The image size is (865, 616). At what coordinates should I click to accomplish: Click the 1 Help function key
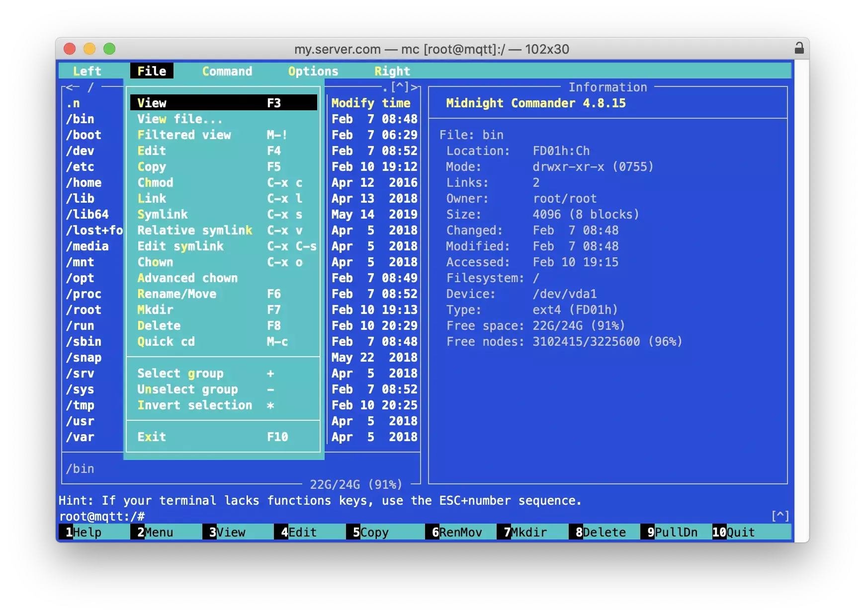pyautogui.click(x=84, y=532)
